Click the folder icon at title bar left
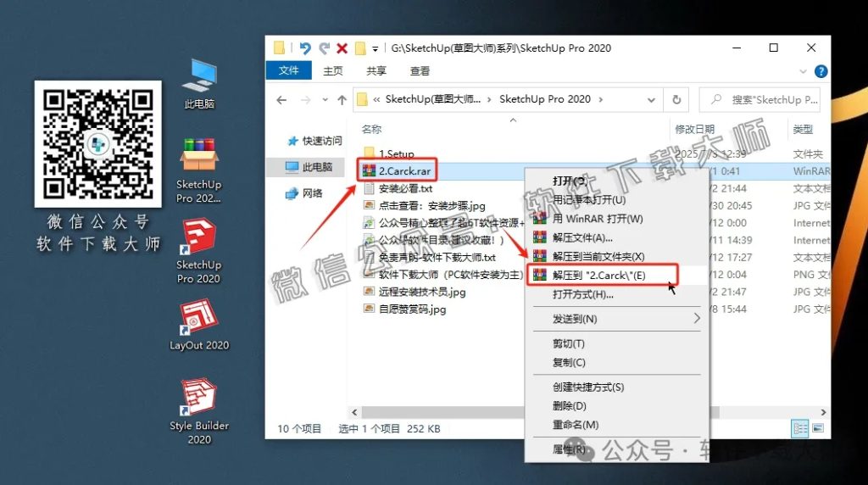The image size is (868, 485). pos(280,48)
